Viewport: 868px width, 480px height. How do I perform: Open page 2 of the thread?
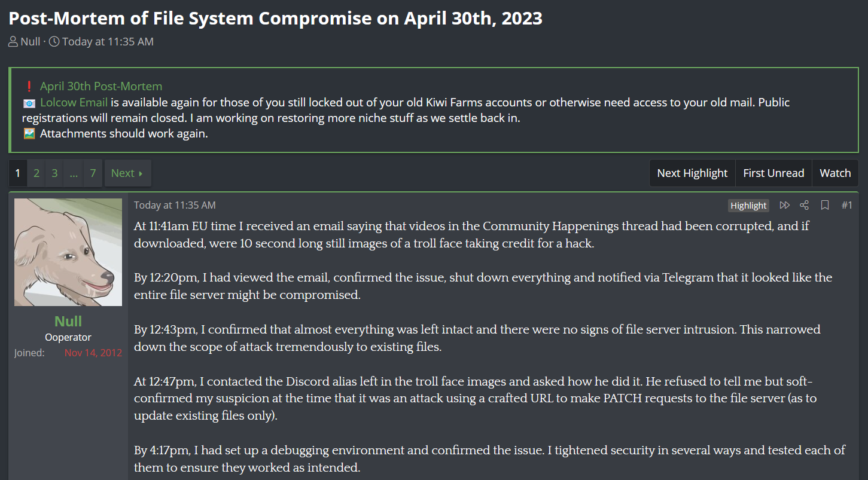pyautogui.click(x=36, y=173)
